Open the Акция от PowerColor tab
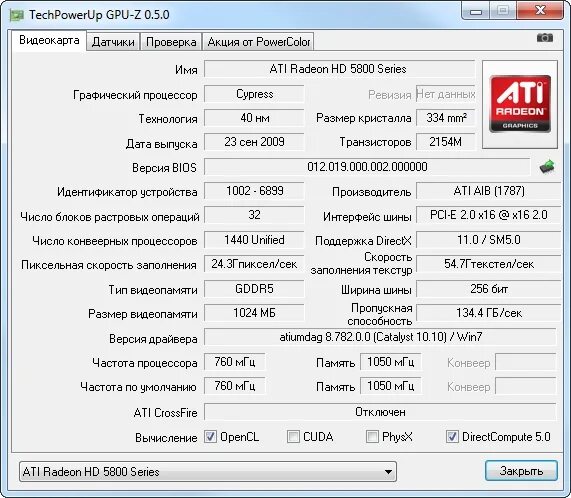The image size is (571, 498). [x=258, y=42]
